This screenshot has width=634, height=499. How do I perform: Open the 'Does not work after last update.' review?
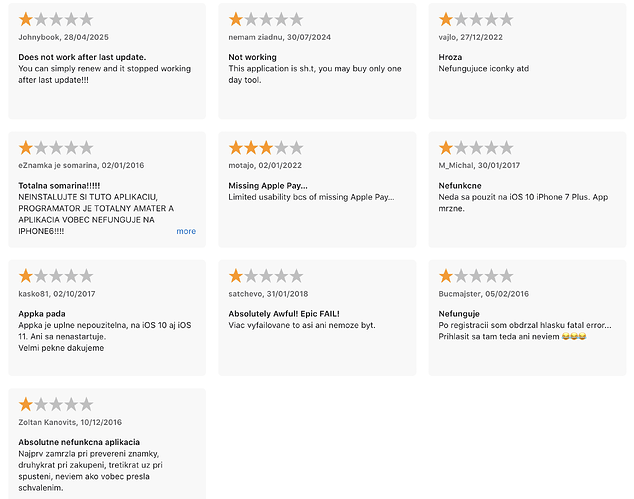[82, 57]
